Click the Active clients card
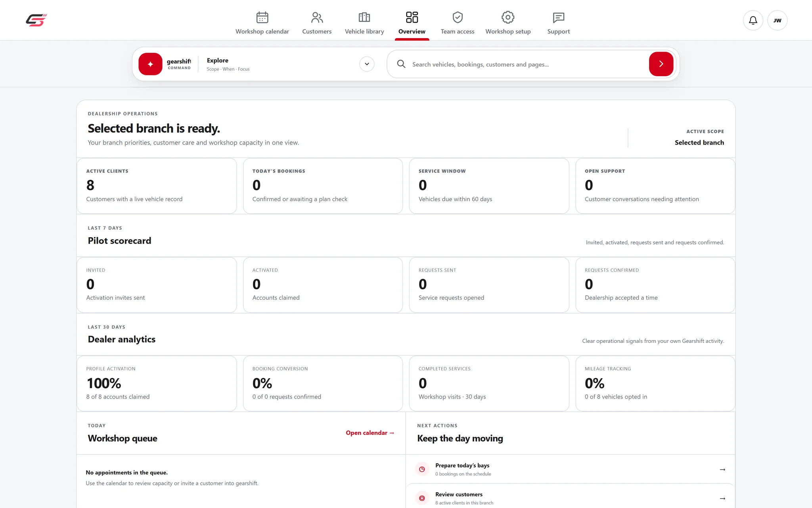The height and width of the screenshot is (508, 812). 157,186
